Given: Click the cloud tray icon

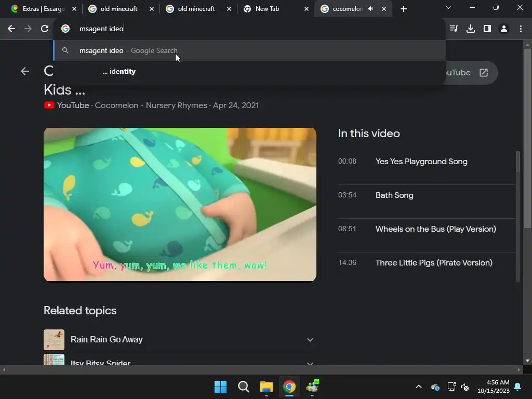Looking at the screenshot, I should (435, 387).
